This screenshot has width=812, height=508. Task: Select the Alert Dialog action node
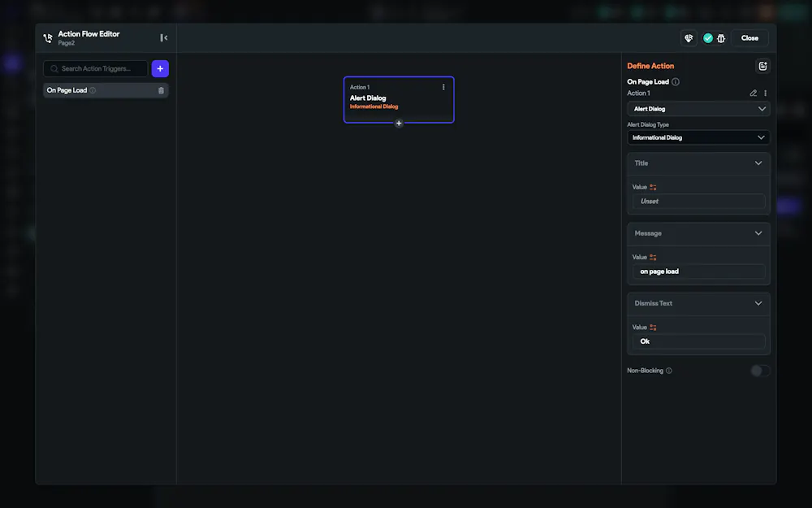point(399,99)
